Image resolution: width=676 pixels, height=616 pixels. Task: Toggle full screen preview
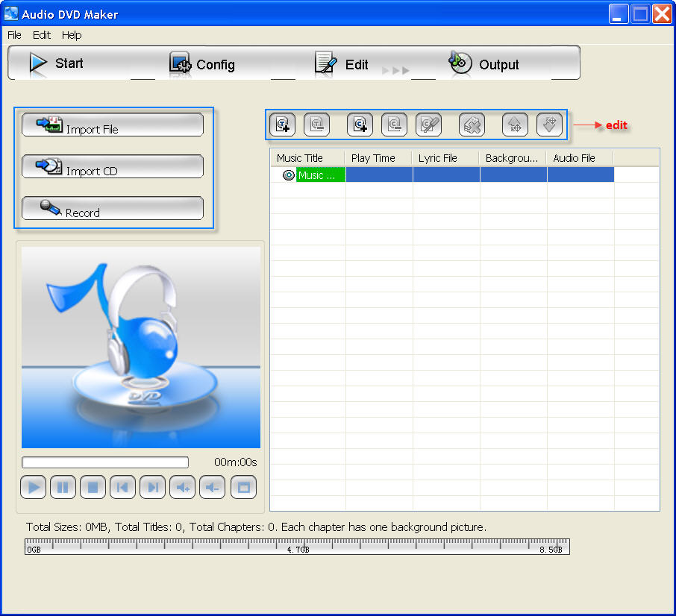click(x=243, y=487)
